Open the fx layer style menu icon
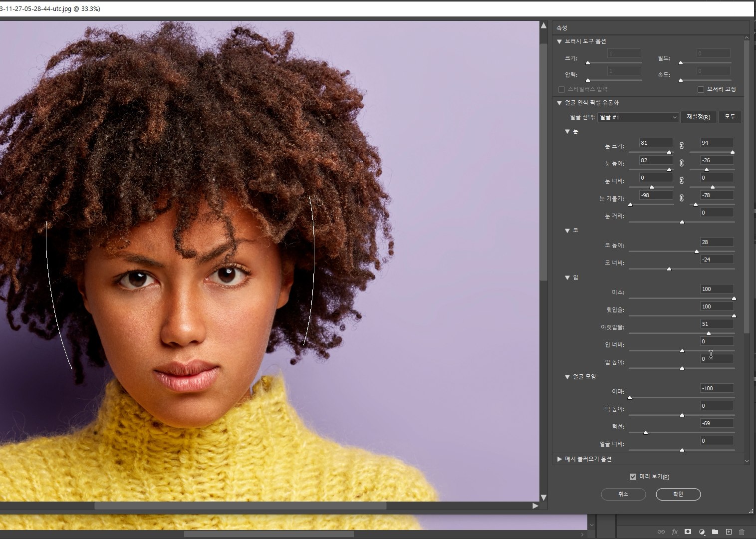756x539 pixels. (675, 532)
